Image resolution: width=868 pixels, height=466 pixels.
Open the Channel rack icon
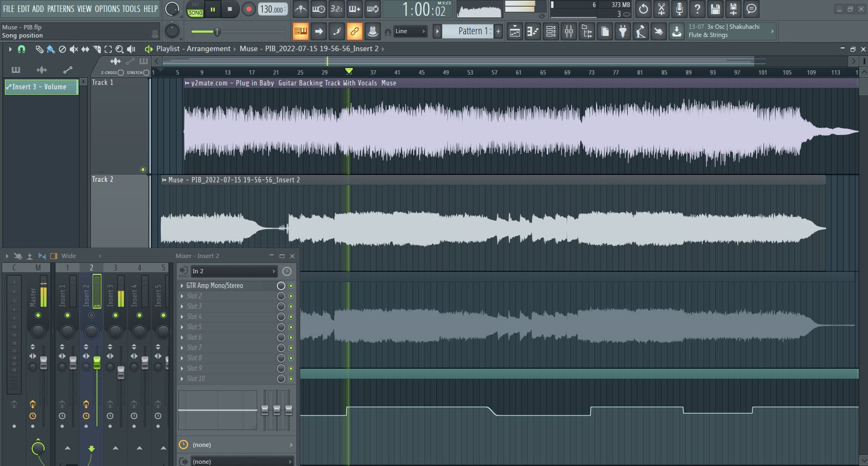pos(551,32)
